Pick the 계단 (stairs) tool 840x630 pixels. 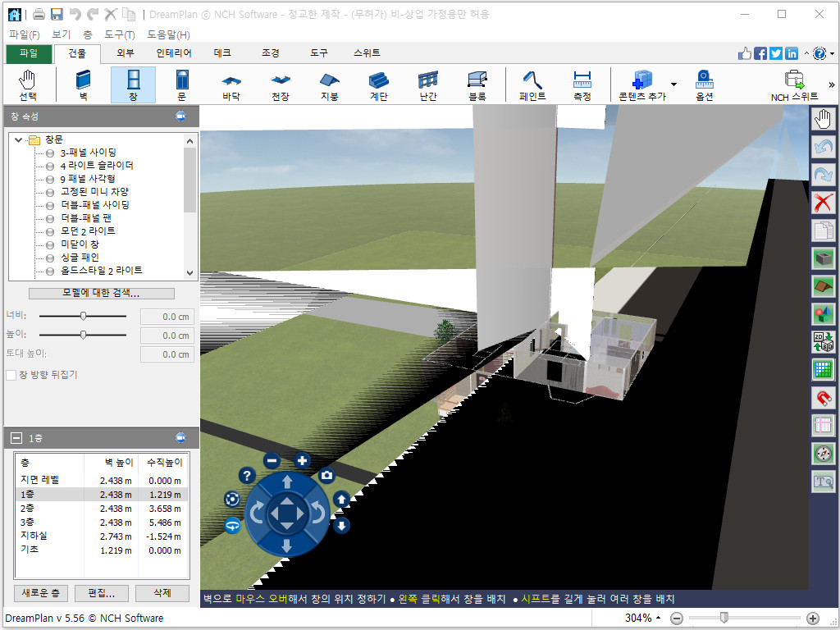coord(379,85)
